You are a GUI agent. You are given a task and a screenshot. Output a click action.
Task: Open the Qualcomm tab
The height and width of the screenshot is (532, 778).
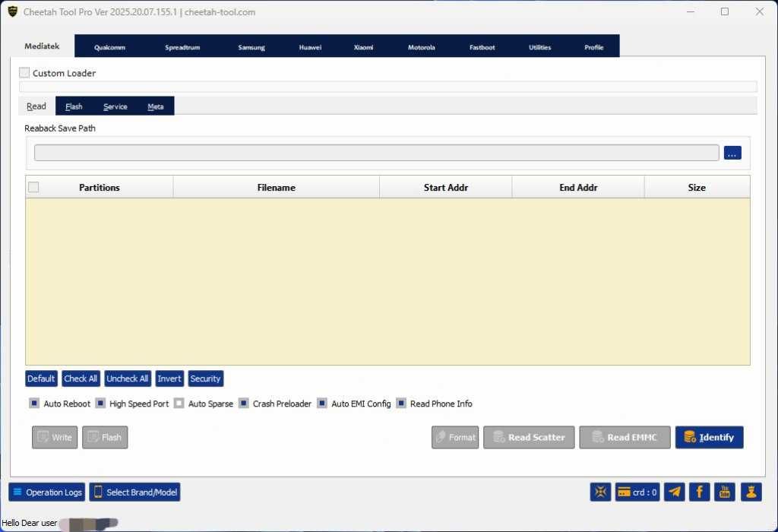tap(109, 47)
